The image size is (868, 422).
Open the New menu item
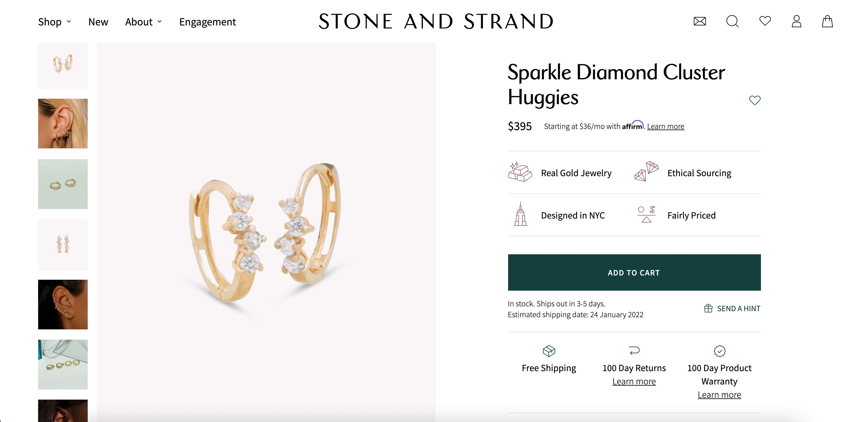[x=98, y=22]
